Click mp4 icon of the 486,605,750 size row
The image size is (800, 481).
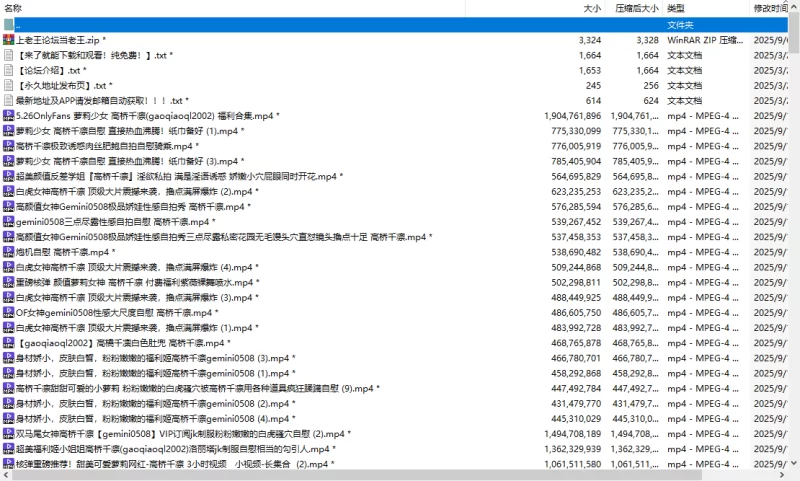[x=8, y=313]
